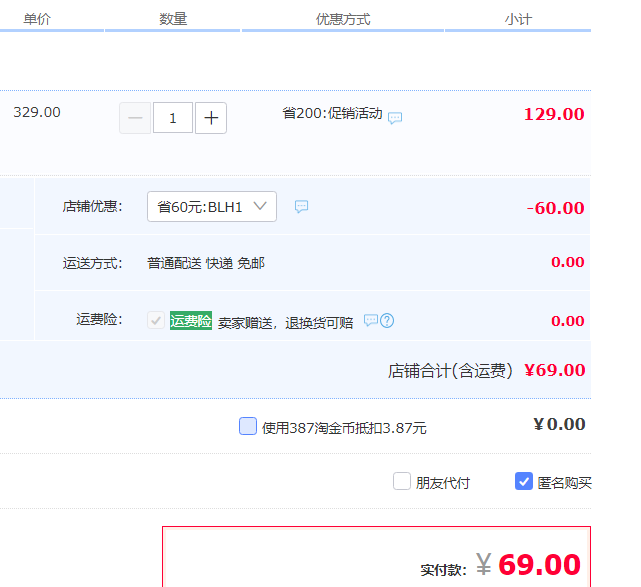
Task: Enable 使用387淘金币抵扣3.87元 checkbox
Action: click(x=248, y=427)
